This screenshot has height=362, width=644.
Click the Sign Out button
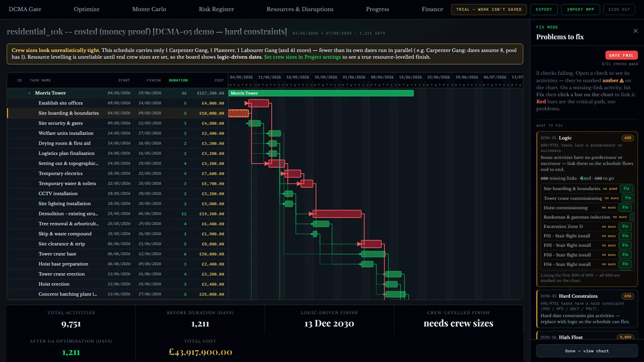click(619, 10)
